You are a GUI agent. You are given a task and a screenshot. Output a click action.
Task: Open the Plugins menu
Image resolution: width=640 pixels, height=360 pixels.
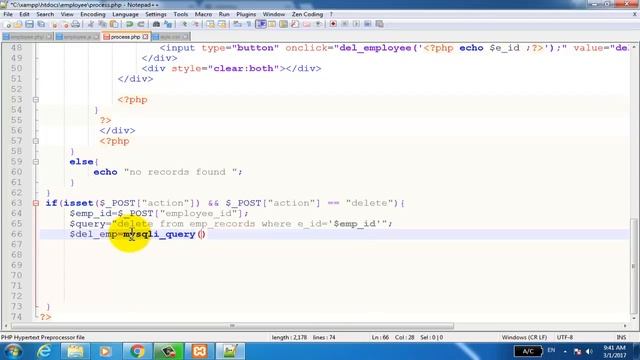click(246, 14)
